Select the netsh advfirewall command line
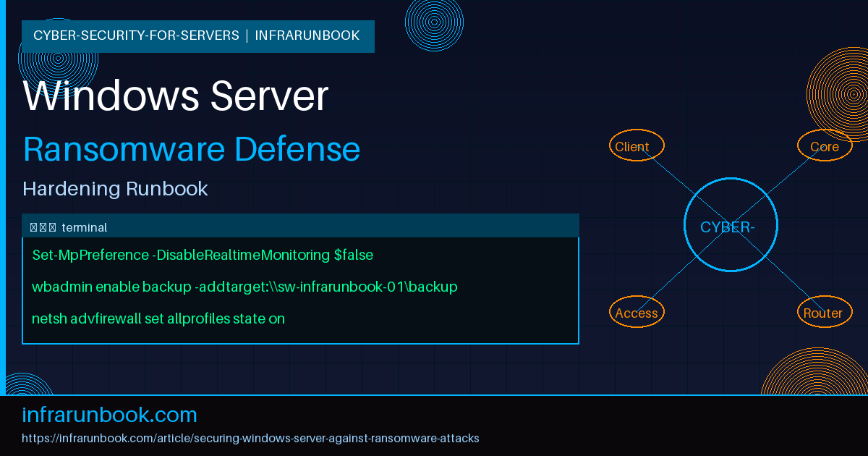 (x=158, y=318)
